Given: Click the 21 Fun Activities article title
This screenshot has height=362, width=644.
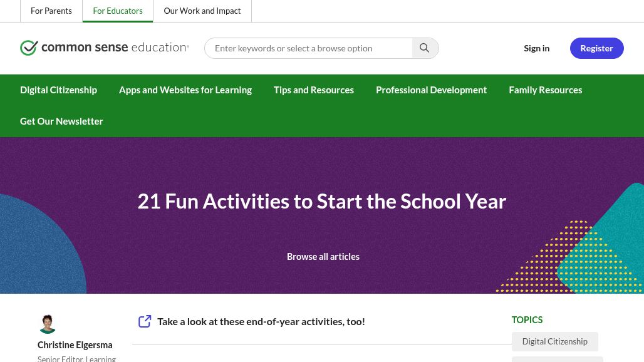Looking at the screenshot, I should coord(321,201).
